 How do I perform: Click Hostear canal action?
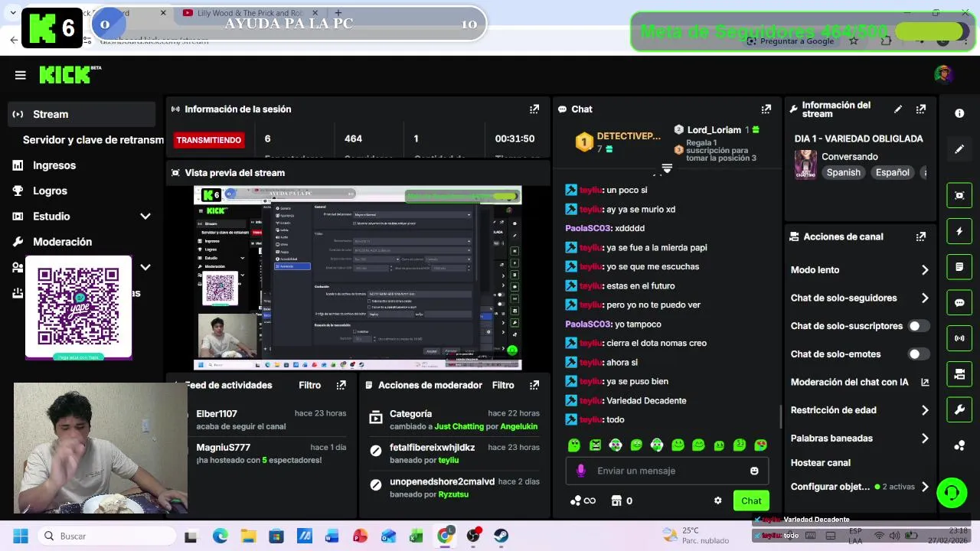821,463
